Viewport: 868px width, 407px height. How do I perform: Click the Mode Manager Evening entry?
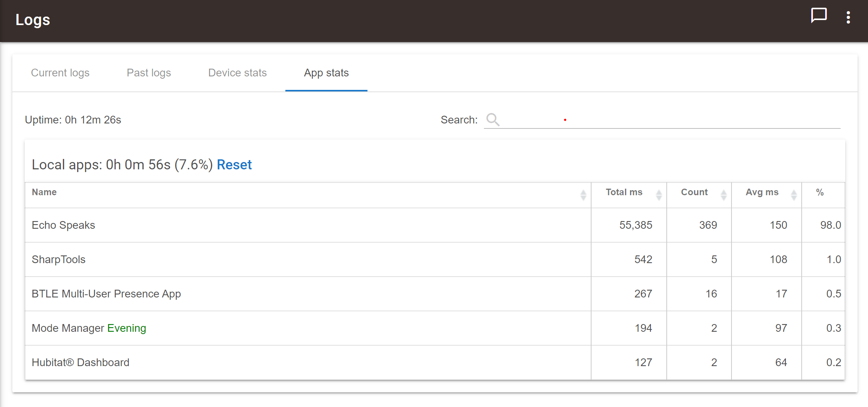89,328
